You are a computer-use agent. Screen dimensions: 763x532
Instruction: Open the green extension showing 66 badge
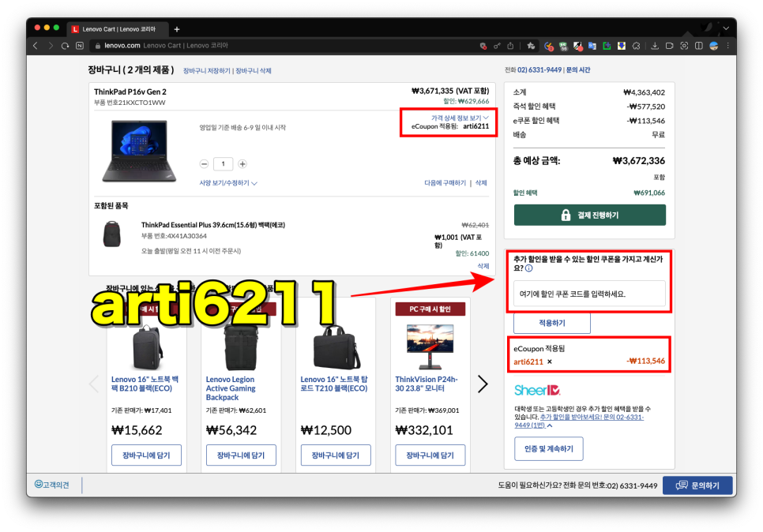click(563, 47)
